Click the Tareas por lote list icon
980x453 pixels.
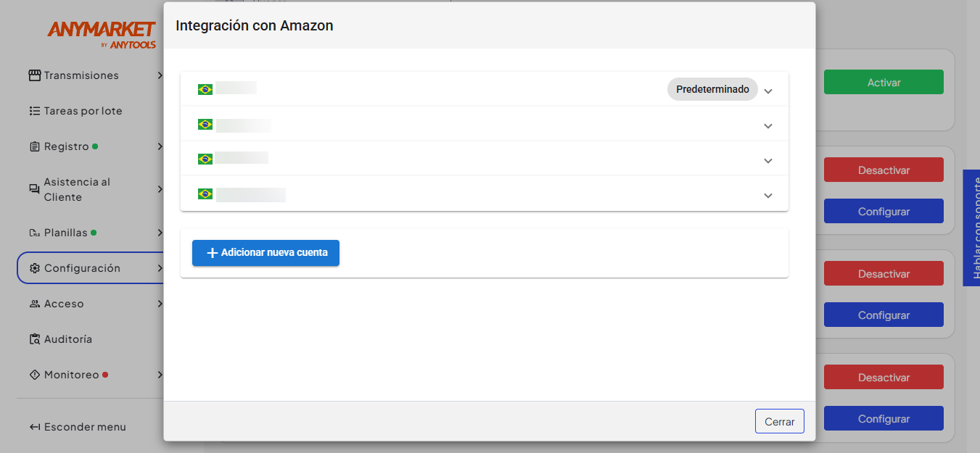pyautogui.click(x=34, y=111)
